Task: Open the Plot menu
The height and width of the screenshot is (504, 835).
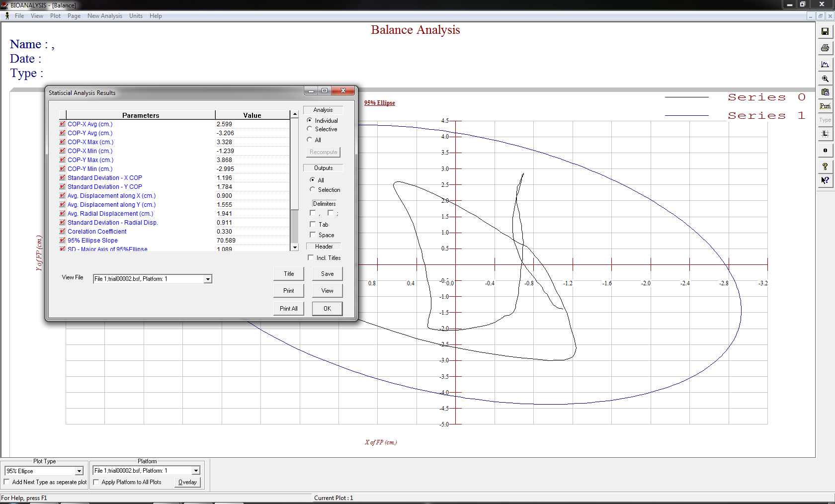Action: tap(55, 15)
